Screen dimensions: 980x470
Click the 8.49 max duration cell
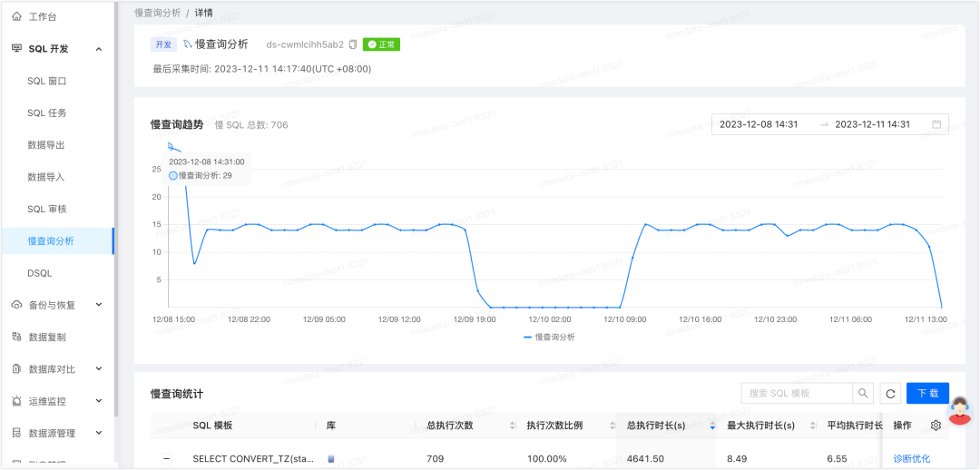pyautogui.click(x=738, y=459)
